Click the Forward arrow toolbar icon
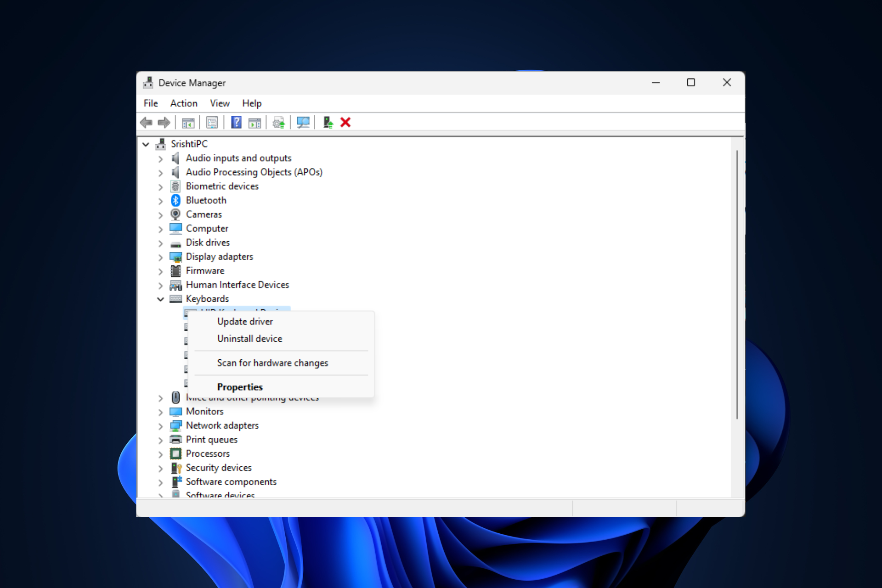This screenshot has height=588, width=882. [164, 123]
